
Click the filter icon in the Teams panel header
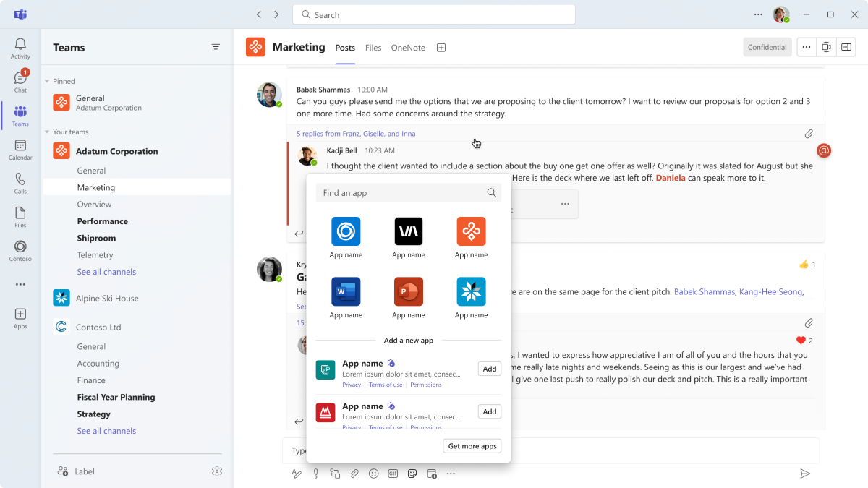click(216, 47)
